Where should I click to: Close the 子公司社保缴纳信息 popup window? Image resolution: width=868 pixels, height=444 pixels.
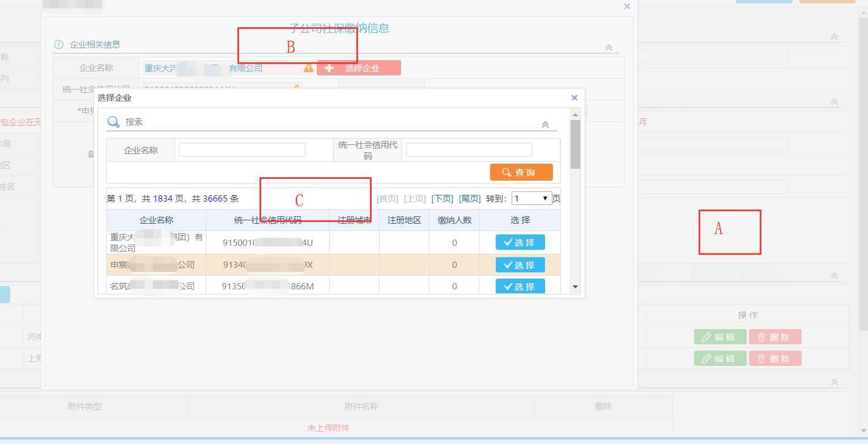pos(627,6)
